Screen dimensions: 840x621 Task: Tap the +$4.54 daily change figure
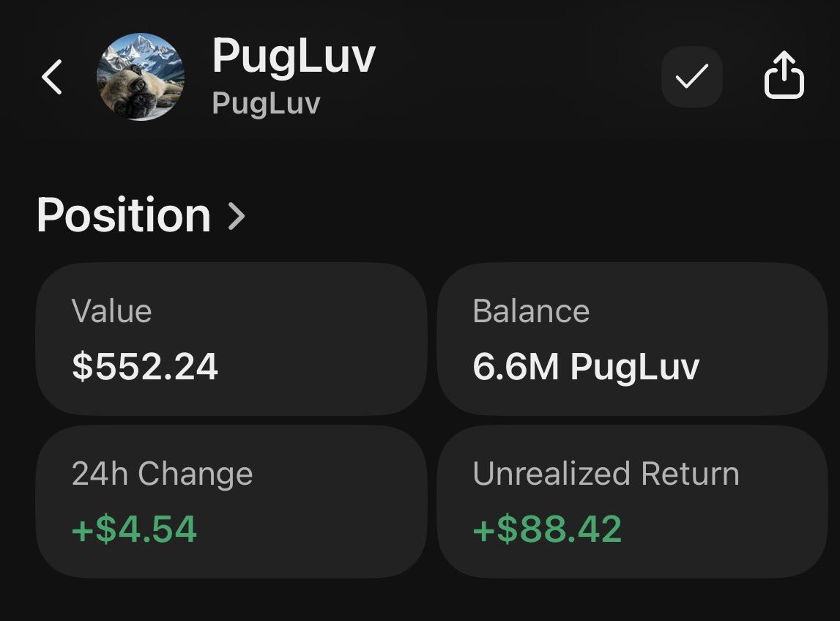coord(134,529)
